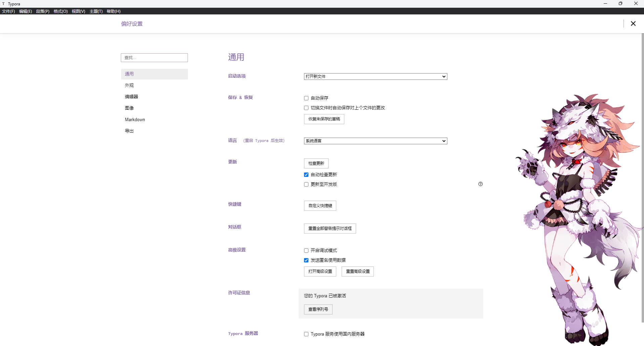The image size is (644, 346).
Task: Click 查看序列号 button
Action: (x=318, y=309)
